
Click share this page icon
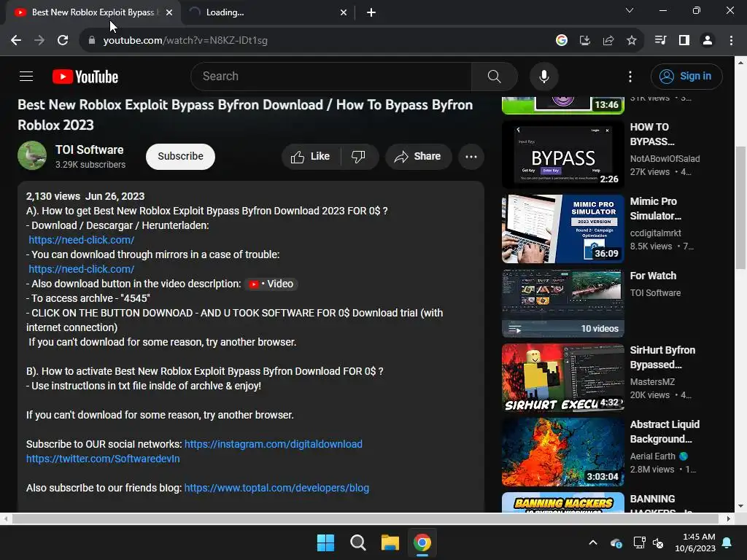[x=608, y=41]
